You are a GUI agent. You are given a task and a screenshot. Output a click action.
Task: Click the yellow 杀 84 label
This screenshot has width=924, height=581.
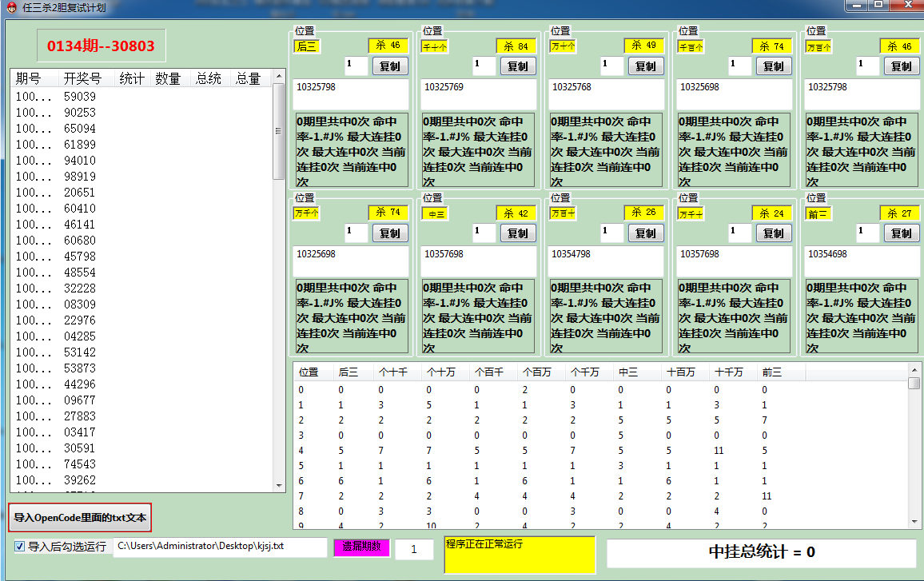(x=516, y=46)
